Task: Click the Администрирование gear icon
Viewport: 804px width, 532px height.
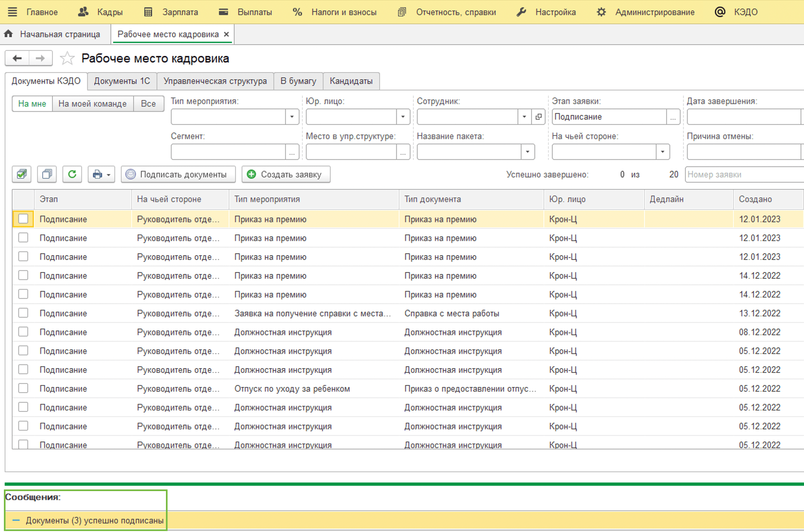Action: pos(601,12)
